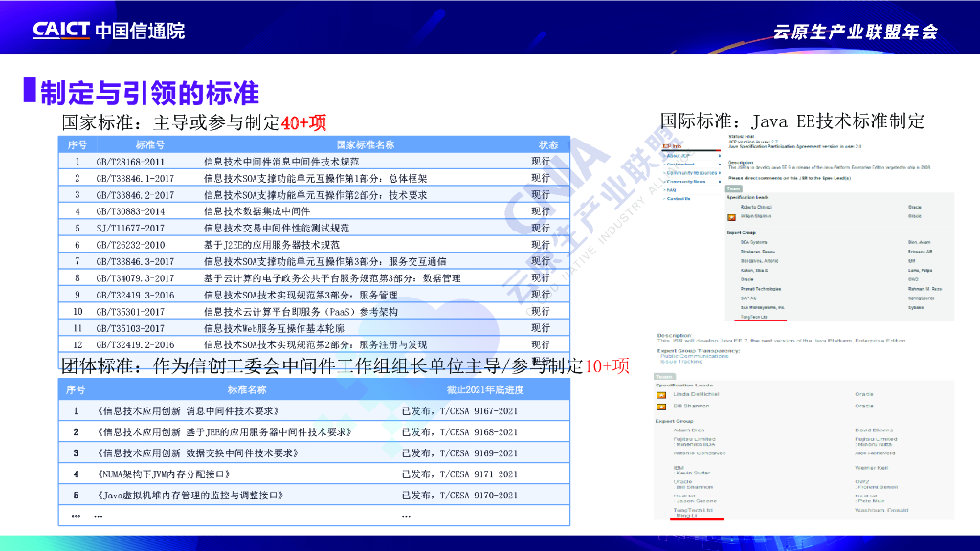
Task: Click standard number SJ/T11677-2017
Action: (x=130, y=228)
